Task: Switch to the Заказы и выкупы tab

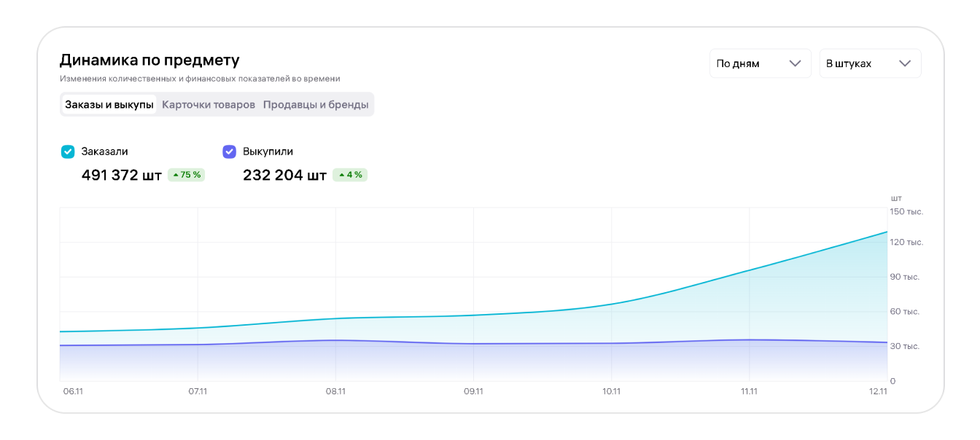Action: (109, 105)
